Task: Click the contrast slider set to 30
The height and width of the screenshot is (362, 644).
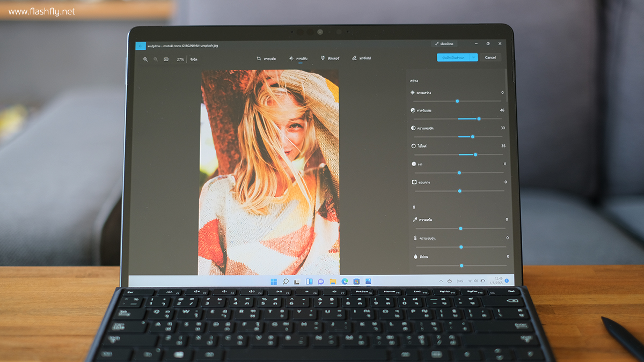Action: (x=472, y=137)
